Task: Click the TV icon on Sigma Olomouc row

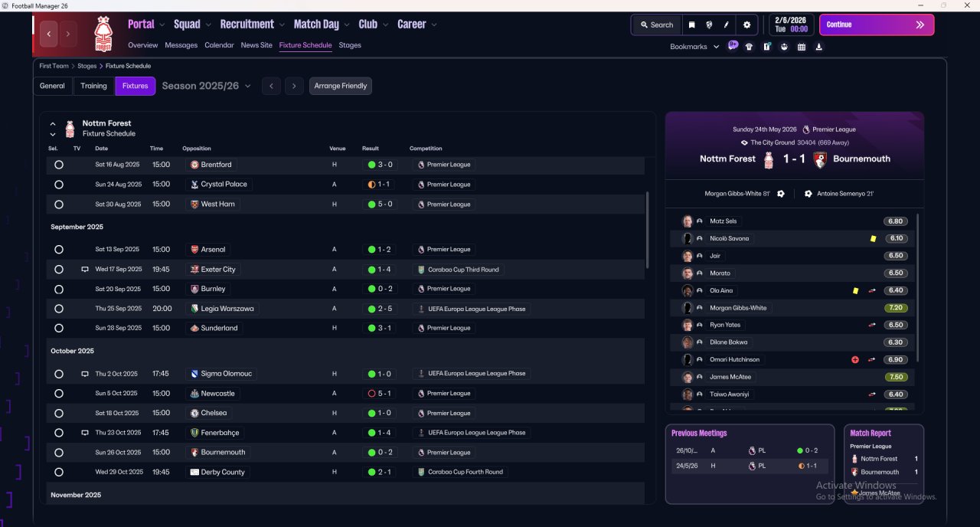Action: (85, 374)
